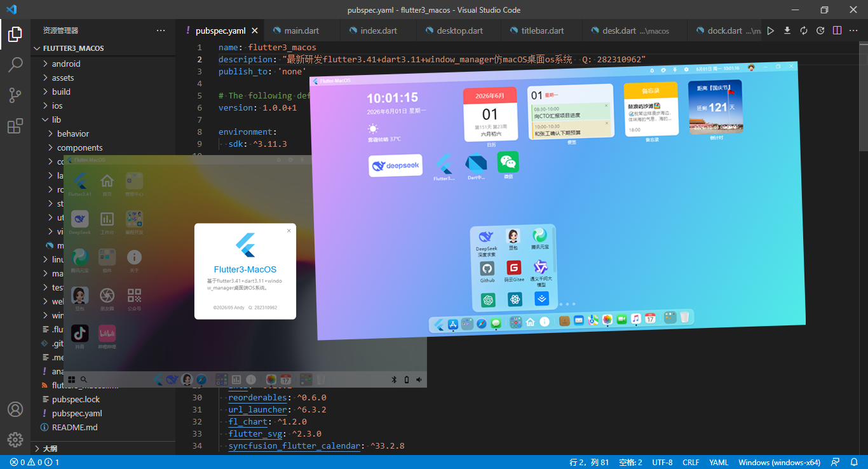This screenshot has height=469, width=868.
Task: Change the CRLF line ending in the status bar
Action: tap(691, 462)
